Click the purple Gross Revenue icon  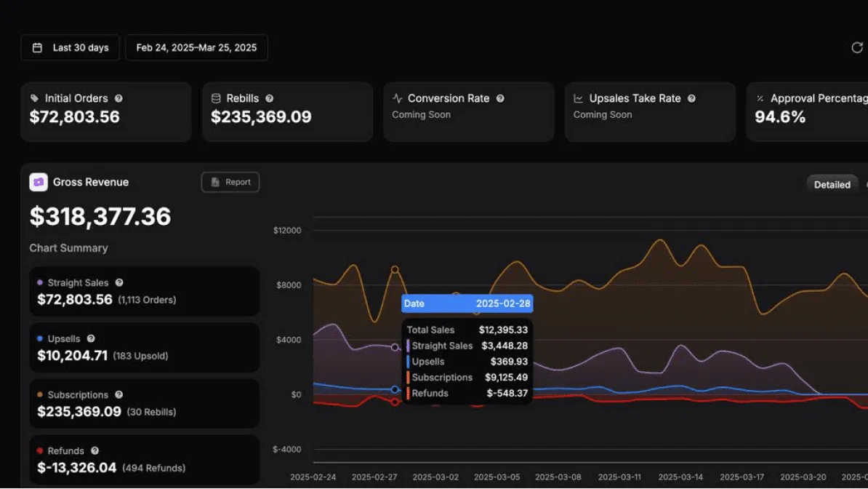(x=38, y=182)
